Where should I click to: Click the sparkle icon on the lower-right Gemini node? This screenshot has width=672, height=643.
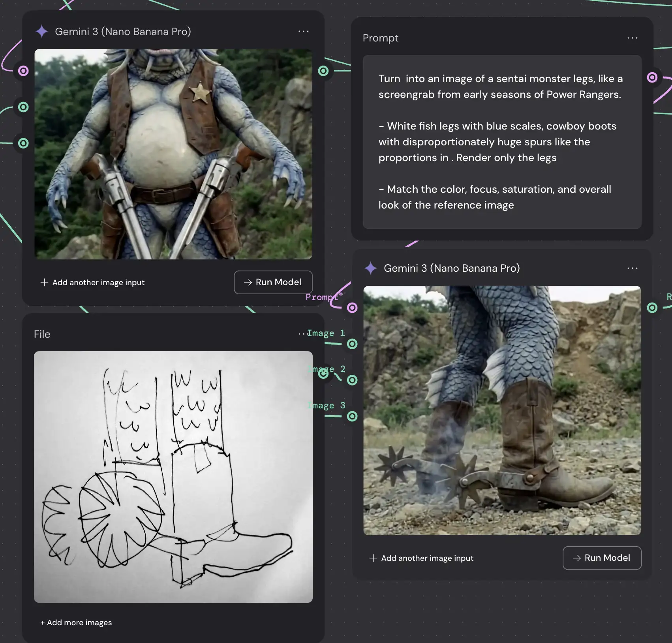point(370,268)
